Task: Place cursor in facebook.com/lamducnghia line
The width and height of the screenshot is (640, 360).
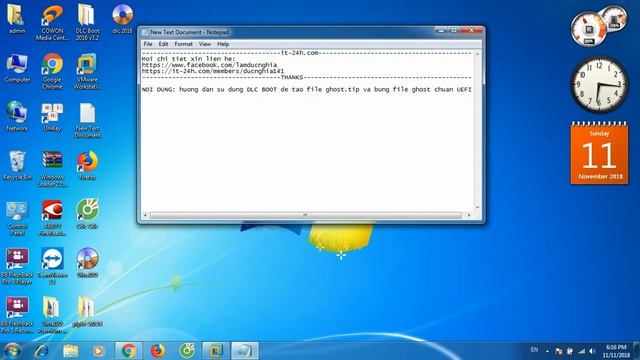Action: [209, 65]
